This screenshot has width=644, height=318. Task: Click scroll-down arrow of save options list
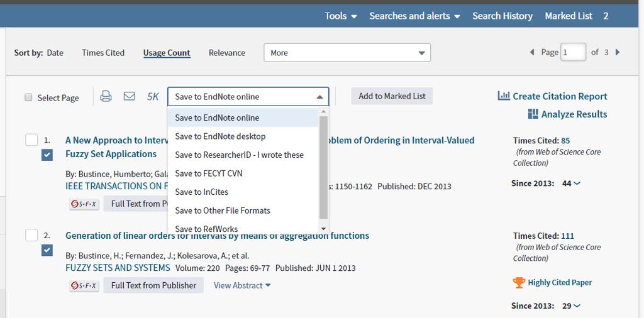323,229
